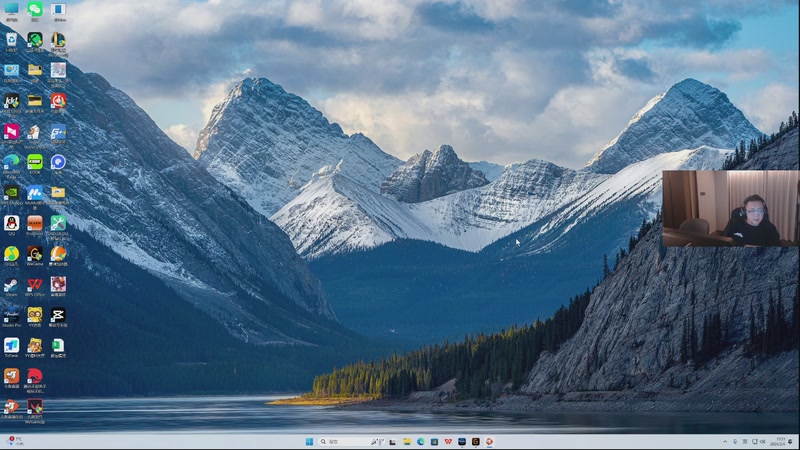
Task: Open File Explorer from the taskbar
Action: [407, 441]
